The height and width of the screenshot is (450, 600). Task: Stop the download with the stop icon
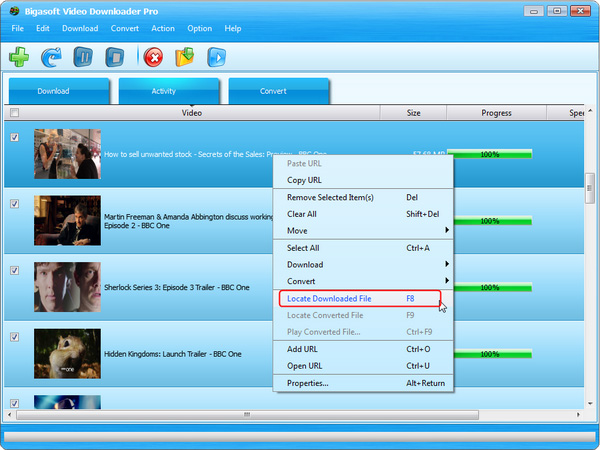pos(115,57)
